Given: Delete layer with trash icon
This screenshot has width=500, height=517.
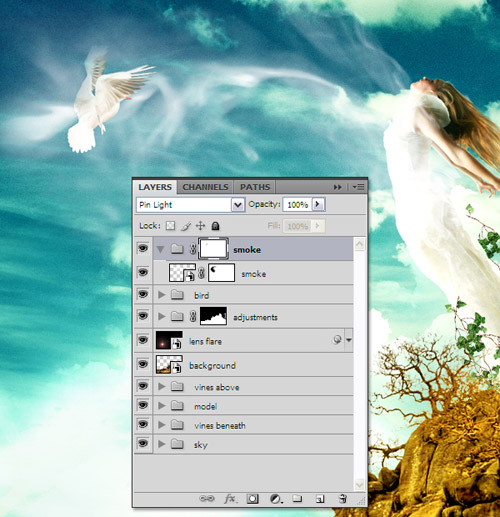Looking at the screenshot, I should [342, 499].
